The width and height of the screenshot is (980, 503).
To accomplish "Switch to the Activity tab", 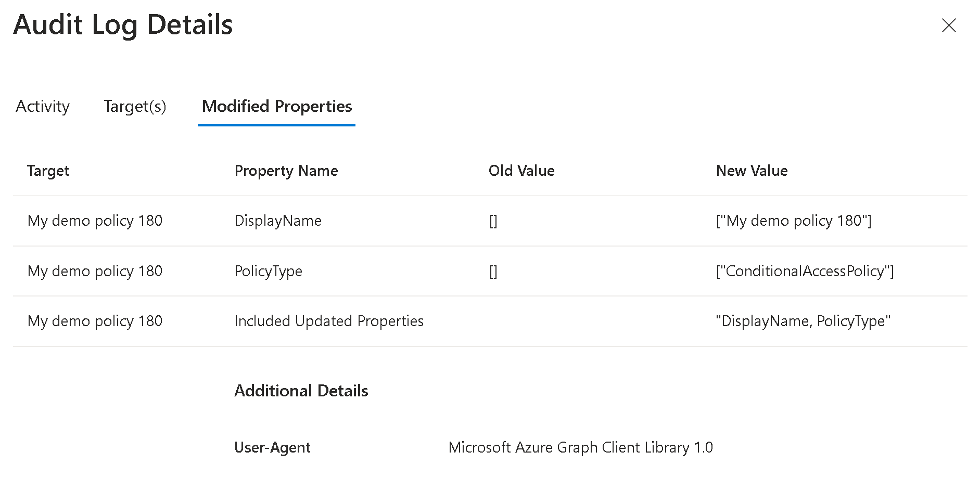I will pos(43,107).
